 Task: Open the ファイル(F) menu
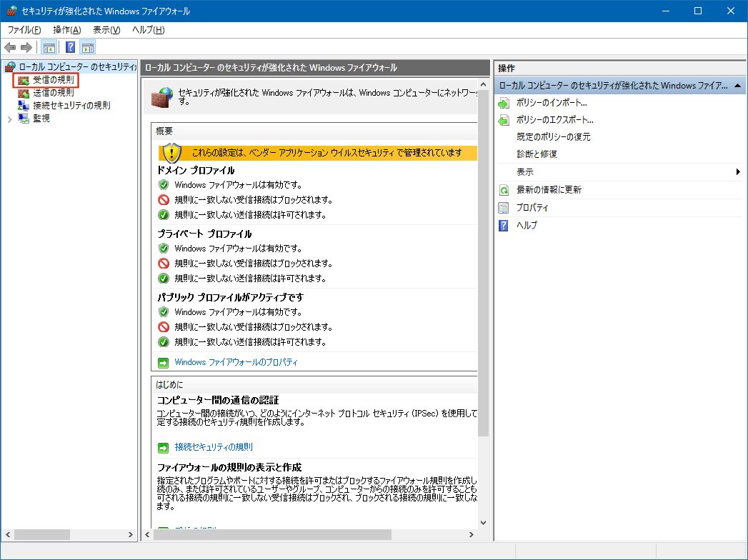[24, 29]
